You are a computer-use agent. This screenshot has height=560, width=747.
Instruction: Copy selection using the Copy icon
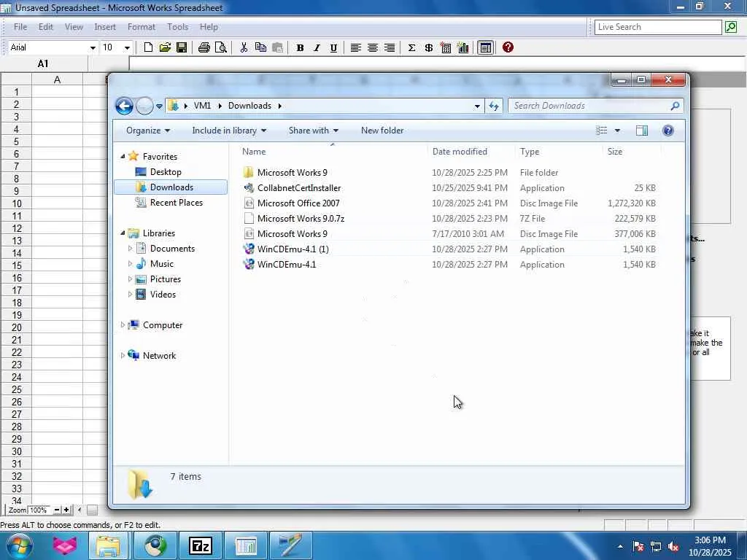[260, 47]
